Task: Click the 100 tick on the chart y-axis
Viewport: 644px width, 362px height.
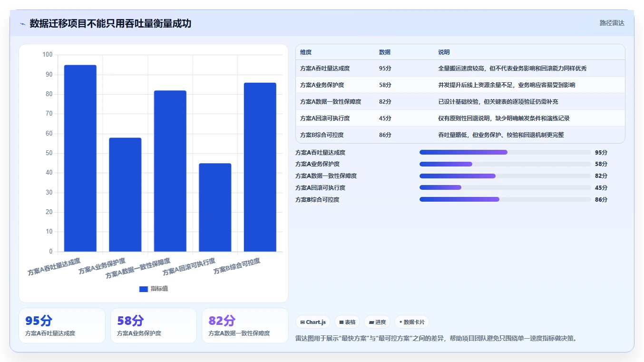Action: point(47,55)
